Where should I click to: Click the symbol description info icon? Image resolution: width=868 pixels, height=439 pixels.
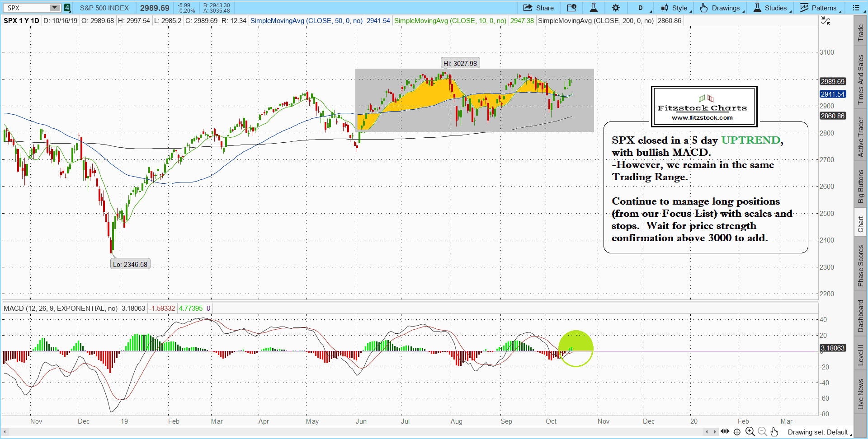pos(571,8)
